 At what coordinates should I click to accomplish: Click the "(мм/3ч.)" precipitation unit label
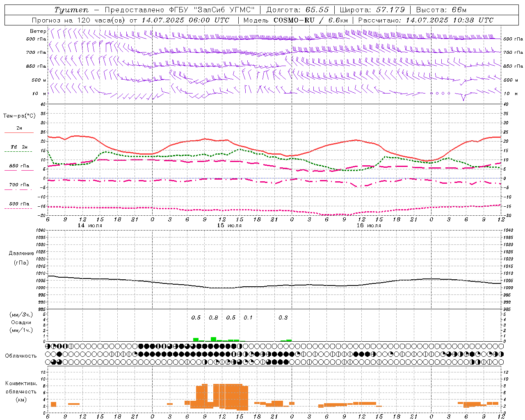pos(21,315)
